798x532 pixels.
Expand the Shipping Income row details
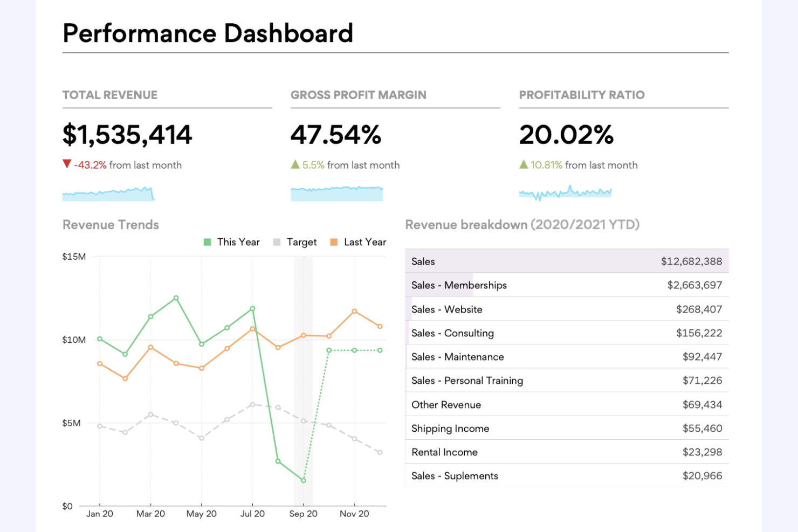(x=450, y=428)
